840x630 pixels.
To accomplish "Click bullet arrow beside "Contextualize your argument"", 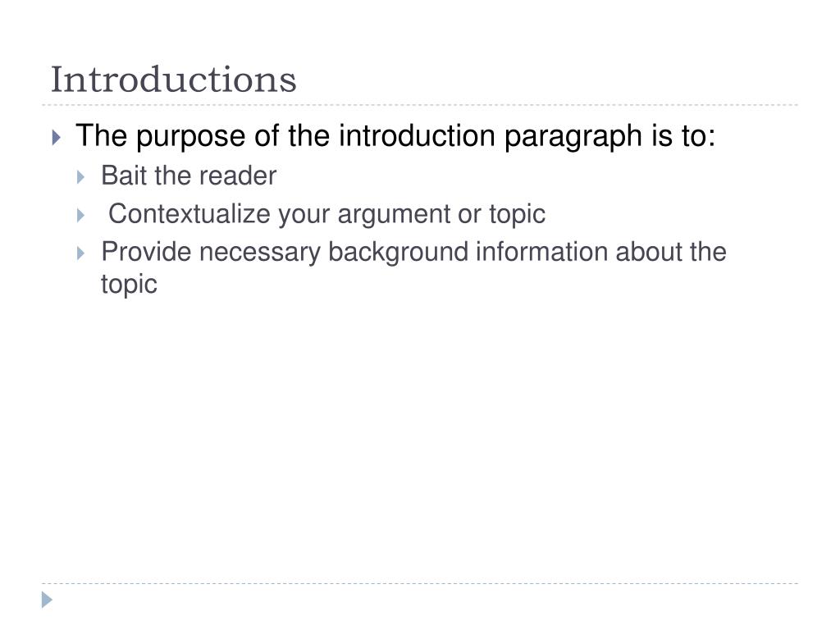I will pos(81,216).
